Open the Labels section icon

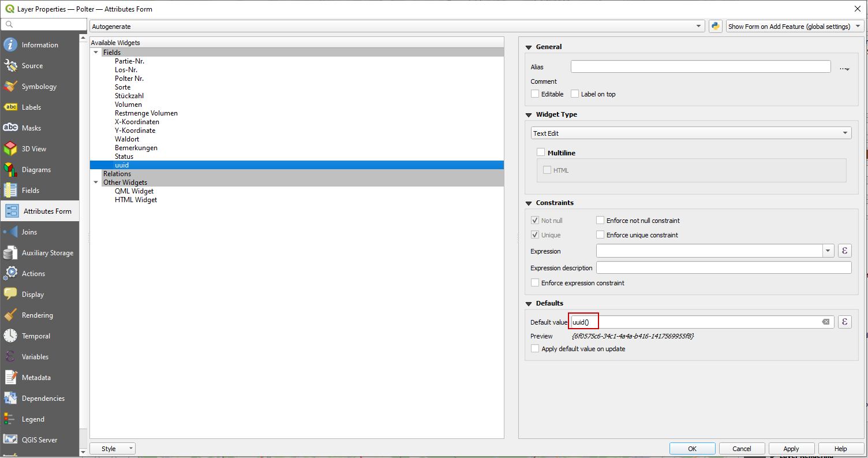coord(10,107)
